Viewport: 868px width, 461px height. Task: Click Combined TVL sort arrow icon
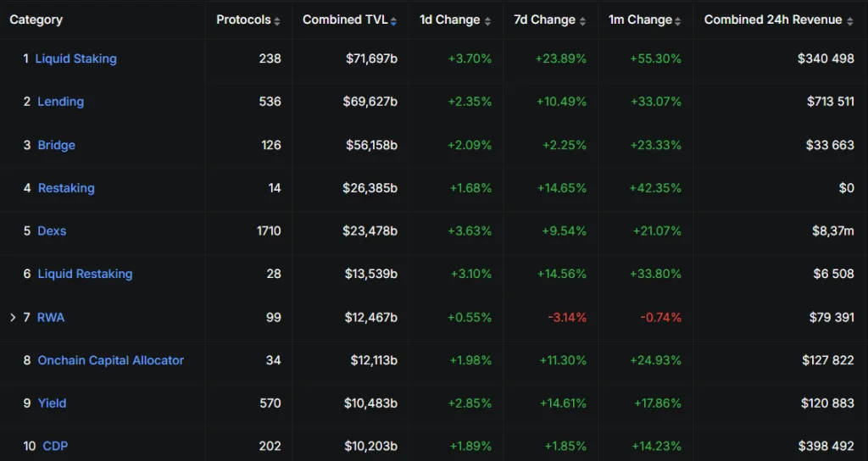tap(393, 20)
